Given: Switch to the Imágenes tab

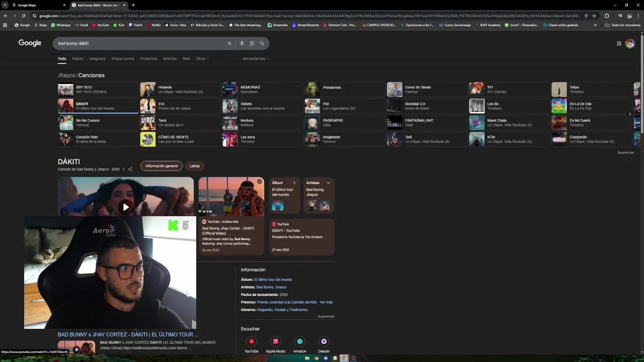Looking at the screenshot, I should 97,59.
